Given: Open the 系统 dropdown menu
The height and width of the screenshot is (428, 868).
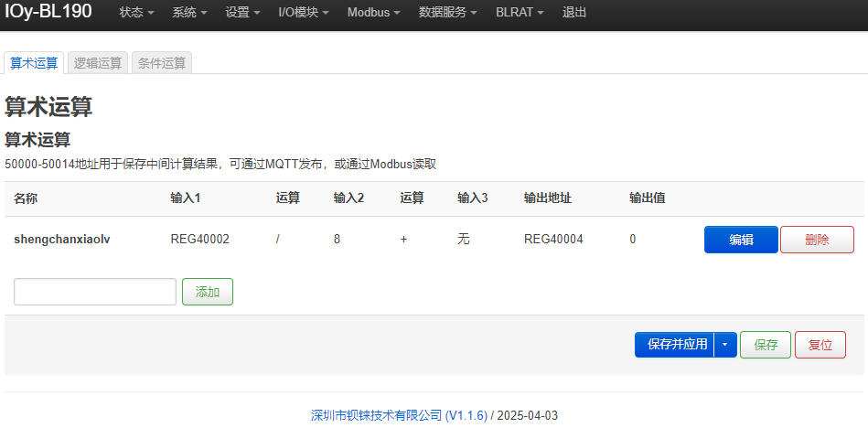Looking at the screenshot, I should (x=189, y=12).
